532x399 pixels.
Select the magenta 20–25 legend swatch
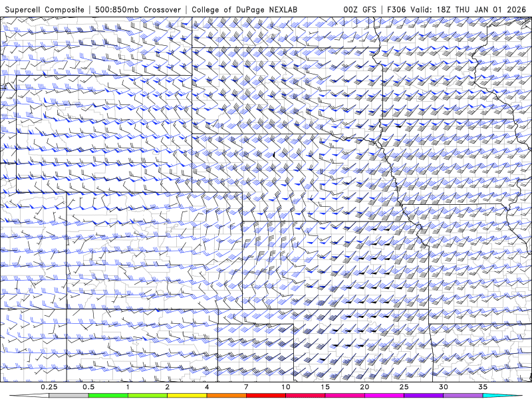coord(384,396)
